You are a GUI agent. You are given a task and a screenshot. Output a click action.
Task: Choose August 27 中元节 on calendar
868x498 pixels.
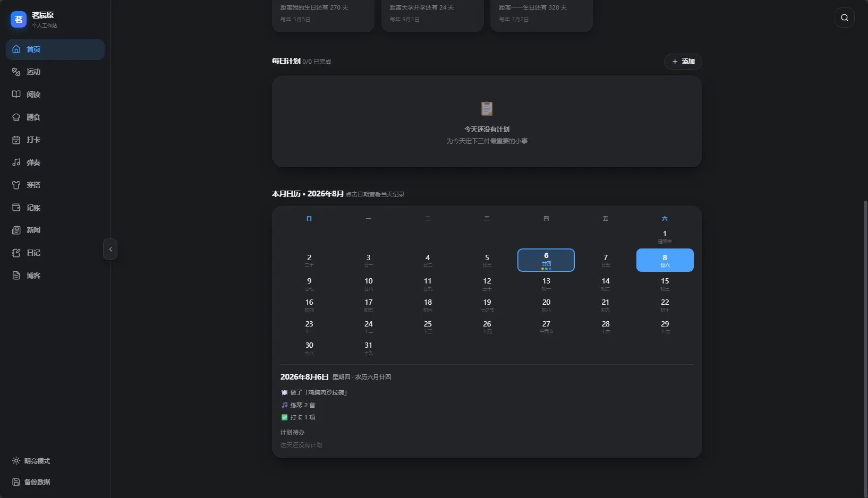pyautogui.click(x=546, y=327)
